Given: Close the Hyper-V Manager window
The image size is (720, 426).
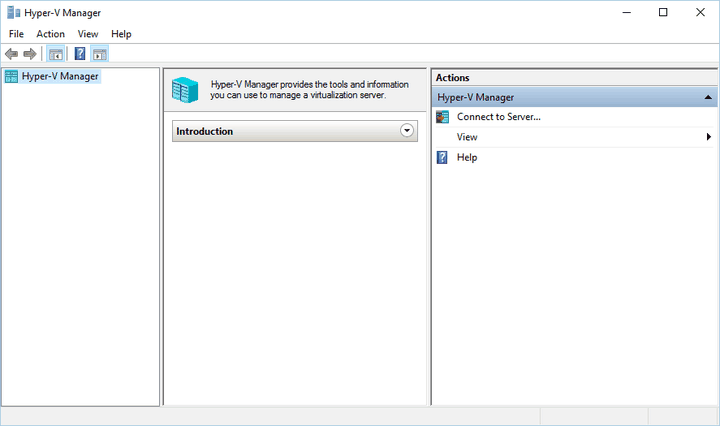Looking at the screenshot, I should point(700,12).
